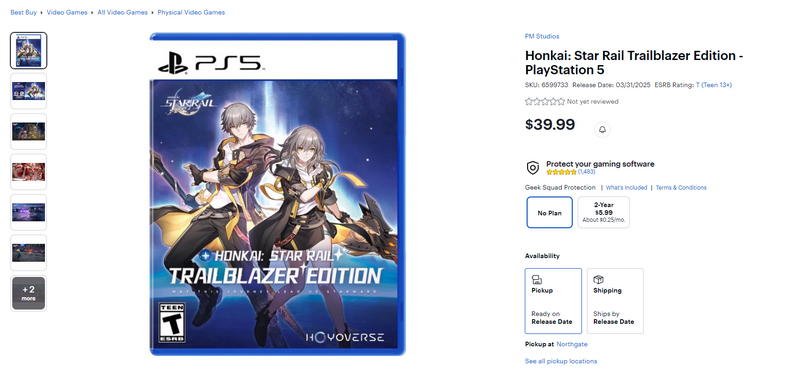This screenshot has width=800, height=376.
Task: Click the Shipping box icon
Action: pyautogui.click(x=598, y=280)
